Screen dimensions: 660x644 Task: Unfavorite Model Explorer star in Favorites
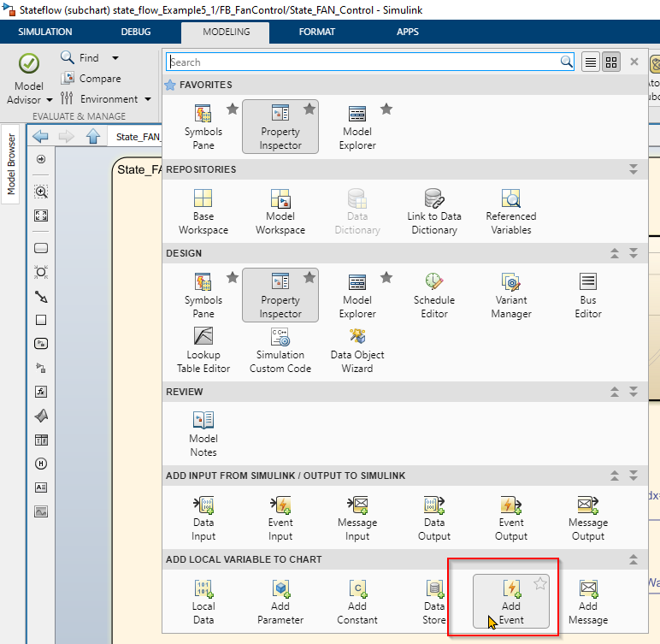pyautogui.click(x=386, y=109)
